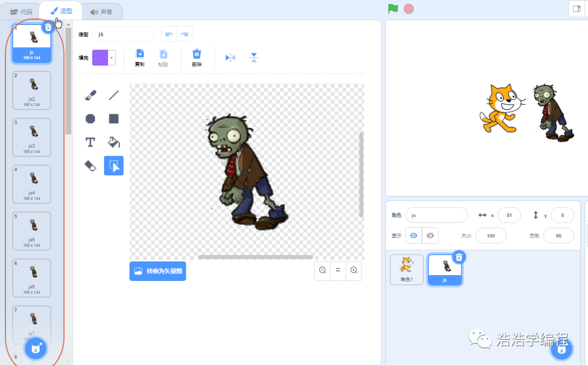Image resolution: width=588 pixels, height=366 pixels.
Task: Open the fill color dropdown
Action: tap(112, 58)
